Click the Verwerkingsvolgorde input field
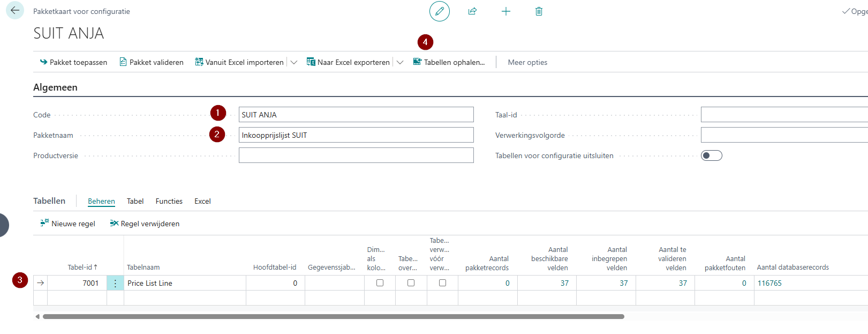Screen dimensions: 868x334 (x=784, y=135)
